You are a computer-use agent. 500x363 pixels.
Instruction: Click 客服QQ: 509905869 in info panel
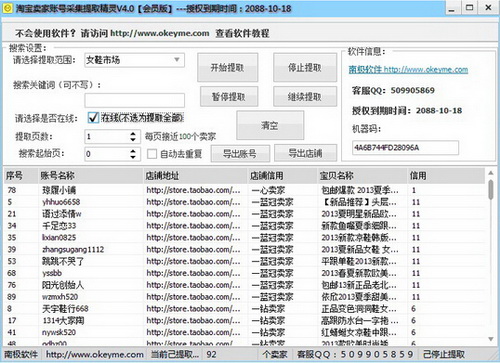pyautogui.click(x=393, y=90)
